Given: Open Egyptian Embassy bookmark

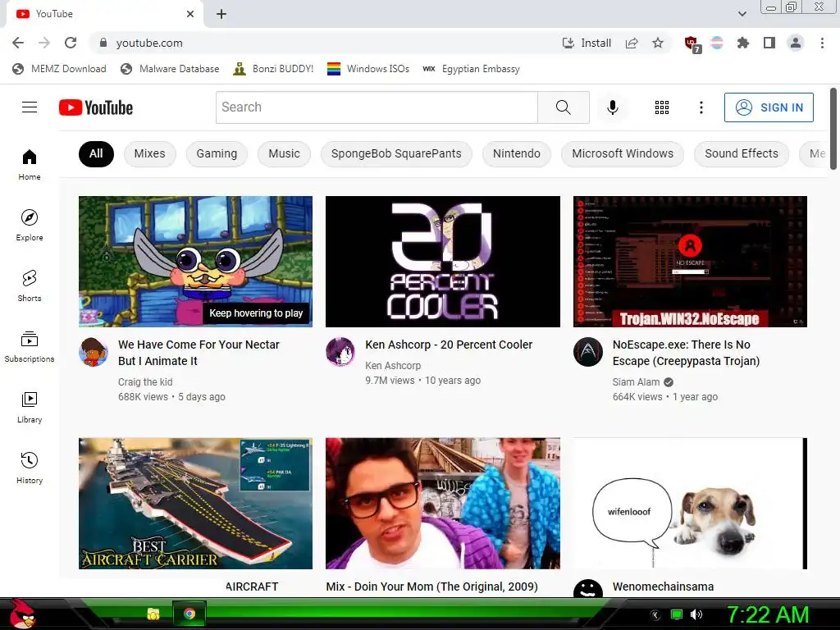Looking at the screenshot, I should click(x=472, y=69).
